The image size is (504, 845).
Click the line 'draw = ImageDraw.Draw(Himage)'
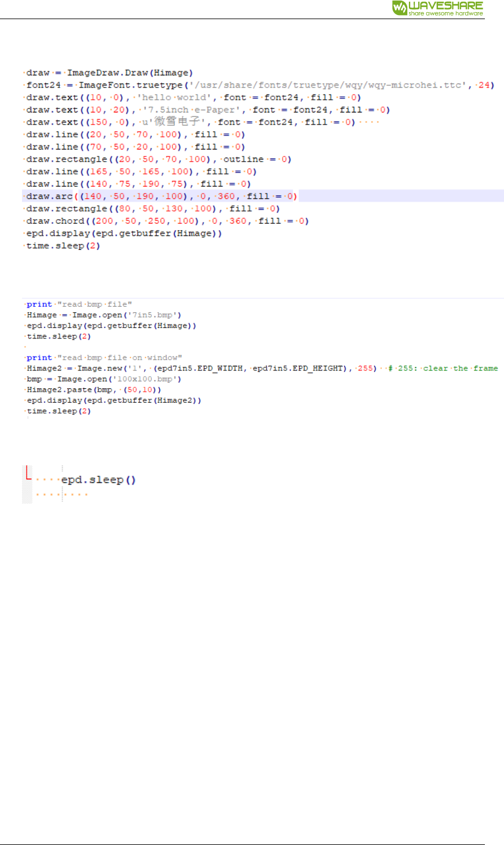point(109,73)
